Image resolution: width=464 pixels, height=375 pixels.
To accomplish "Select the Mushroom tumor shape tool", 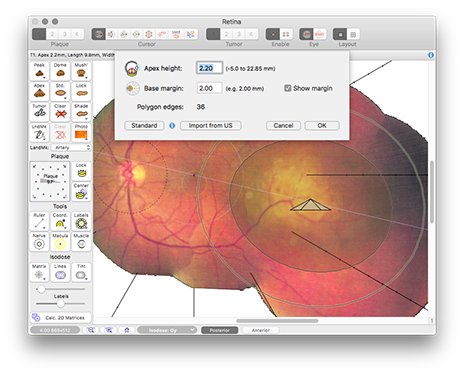I will click(x=81, y=71).
